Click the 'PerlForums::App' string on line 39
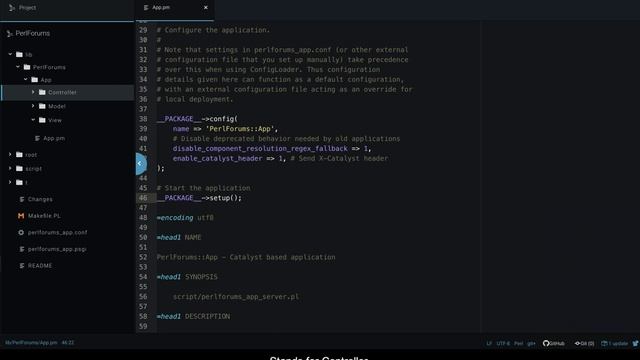This screenshot has height=360, width=640. coord(240,129)
